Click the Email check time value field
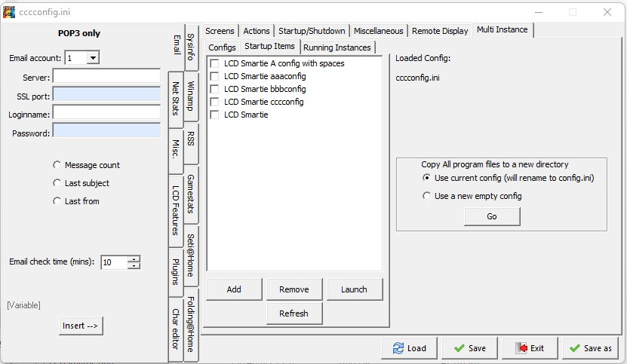 (x=115, y=262)
